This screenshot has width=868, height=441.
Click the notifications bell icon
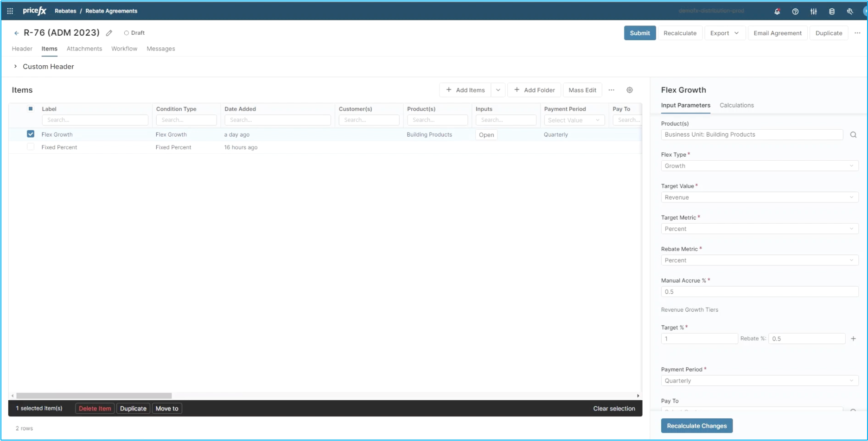click(777, 11)
